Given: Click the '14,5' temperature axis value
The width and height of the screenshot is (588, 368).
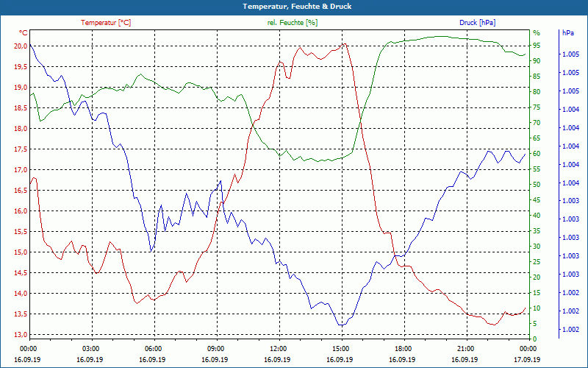Looking at the screenshot, I should pyautogui.click(x=21, y=273).
